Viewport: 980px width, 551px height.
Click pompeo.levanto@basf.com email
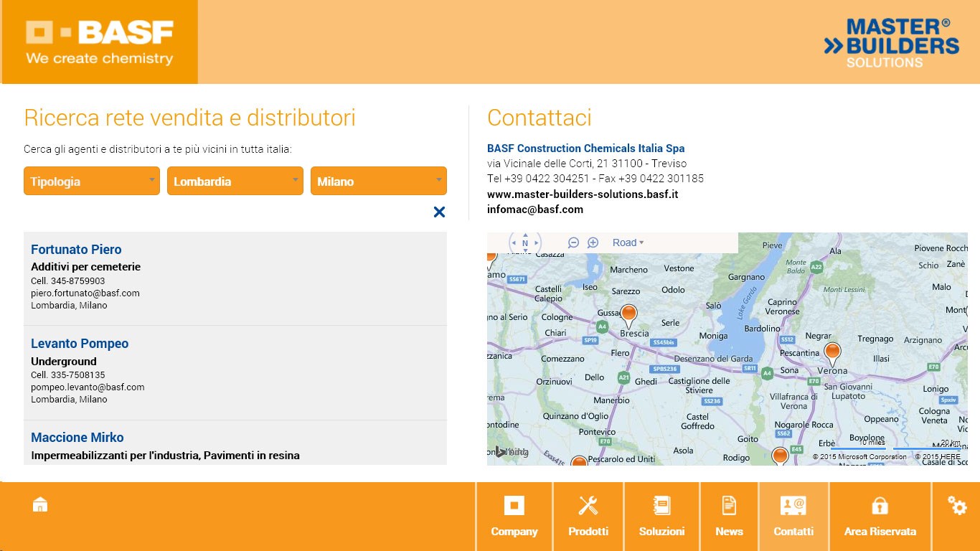88,387
